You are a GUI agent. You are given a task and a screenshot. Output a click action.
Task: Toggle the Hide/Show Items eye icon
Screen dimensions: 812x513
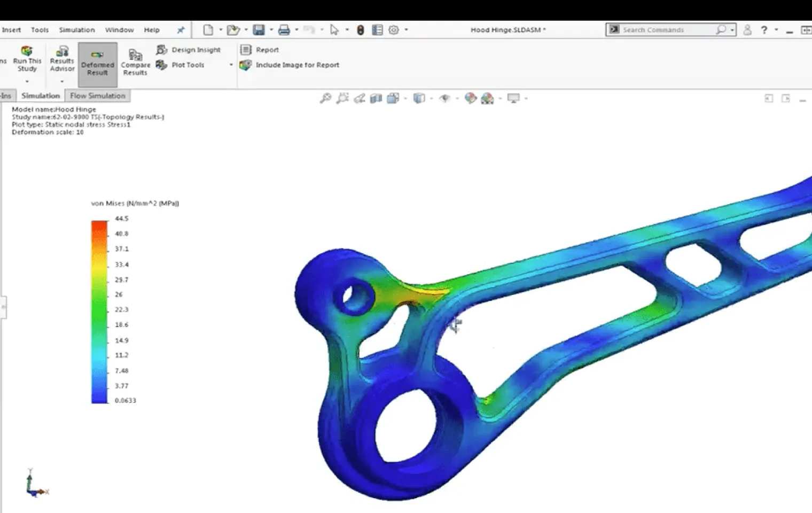(444, 98)
